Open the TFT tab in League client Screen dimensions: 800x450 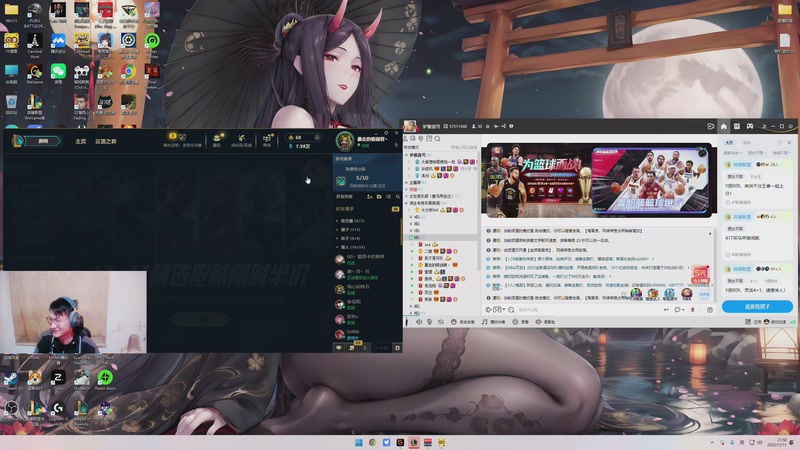click(x=106, y=141)
